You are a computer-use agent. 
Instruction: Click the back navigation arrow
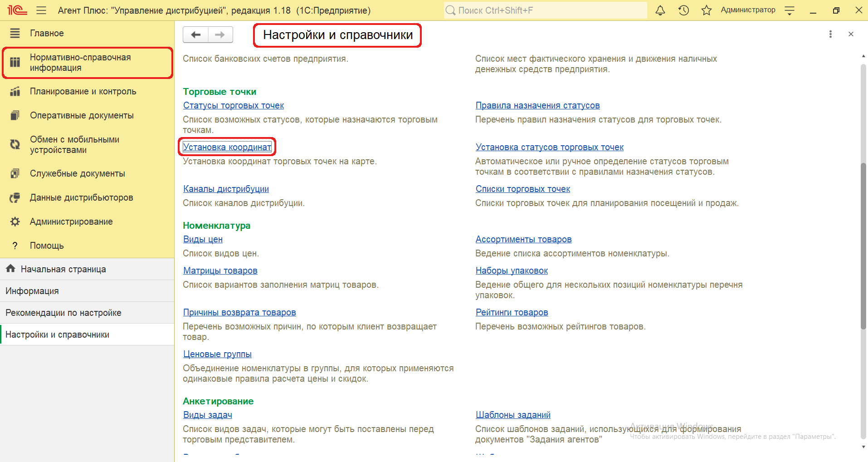pos(195,34)
